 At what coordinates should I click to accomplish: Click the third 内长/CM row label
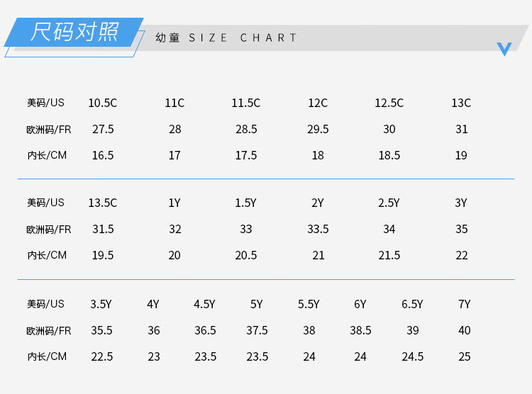[47, 356]
